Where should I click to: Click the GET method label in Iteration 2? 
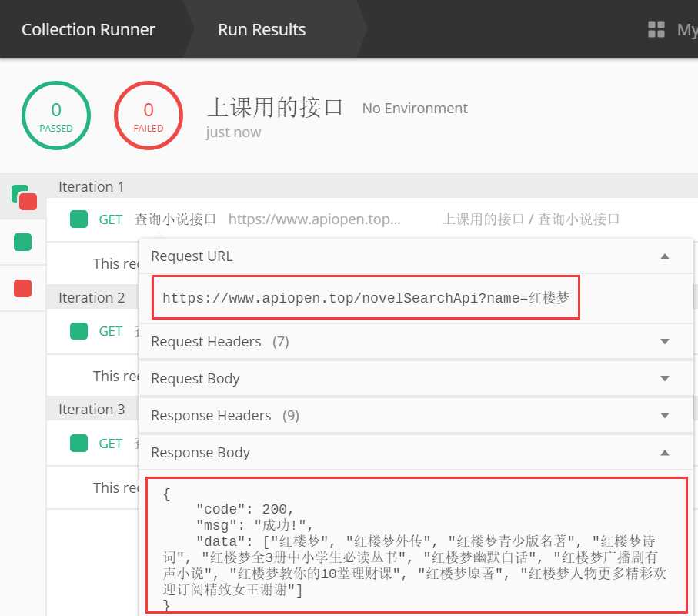[x=110, y=331]
